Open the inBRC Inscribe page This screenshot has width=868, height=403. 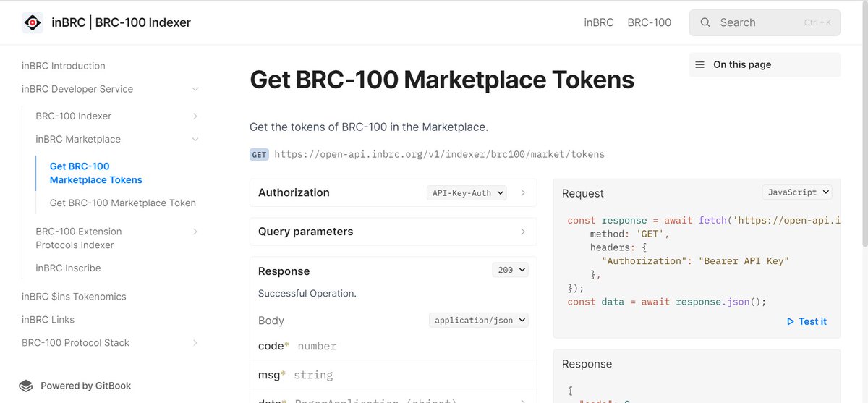(x=68, y=268)
